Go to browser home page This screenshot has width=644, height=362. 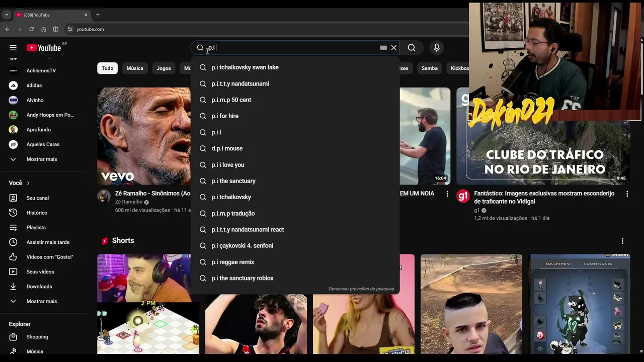click(x=43, y=29)
